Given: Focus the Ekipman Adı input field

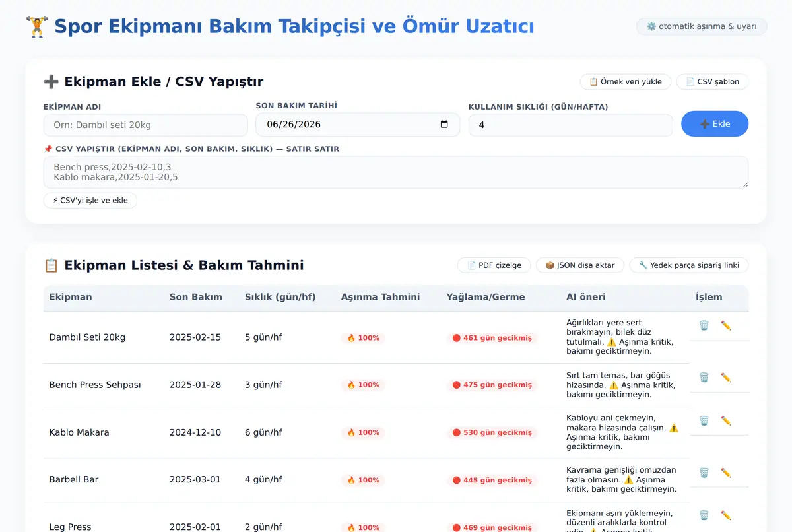Looking at the screenshot, I should pyautogui.click(x=146, y=125).
